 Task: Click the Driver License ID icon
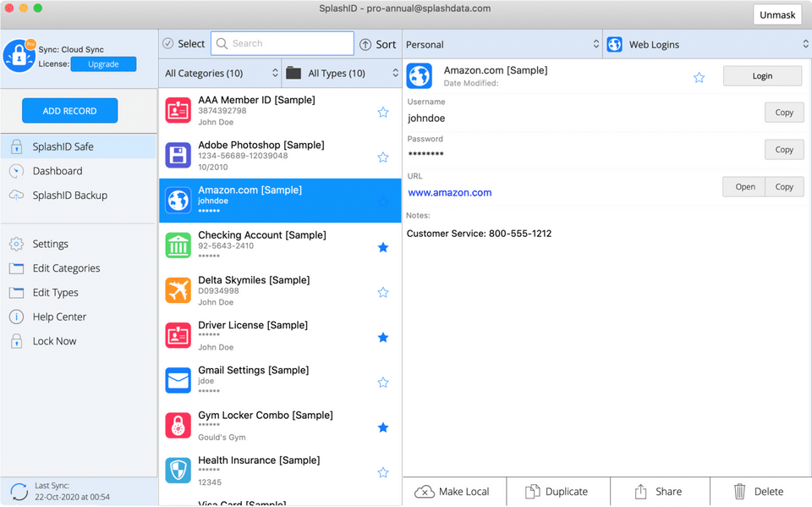pos(178,335)
